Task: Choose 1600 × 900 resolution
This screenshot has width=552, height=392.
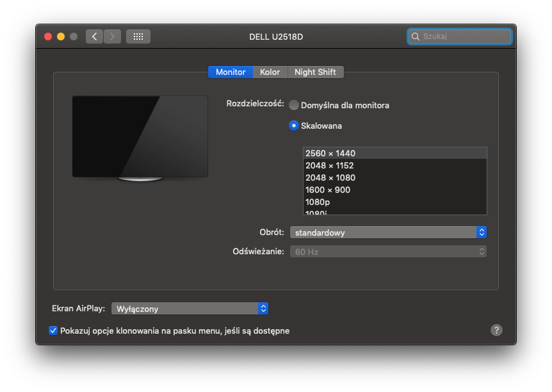Action: [x=394, y=190]
